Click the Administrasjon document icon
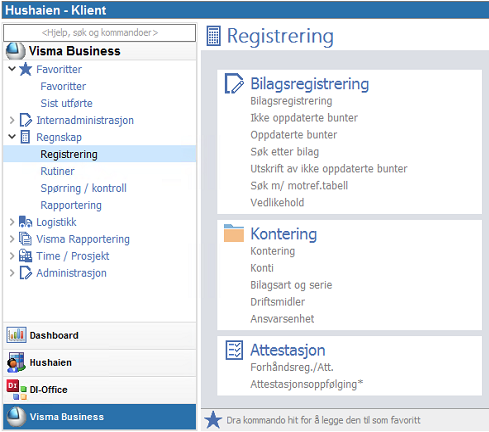 [x=26, y=273]
